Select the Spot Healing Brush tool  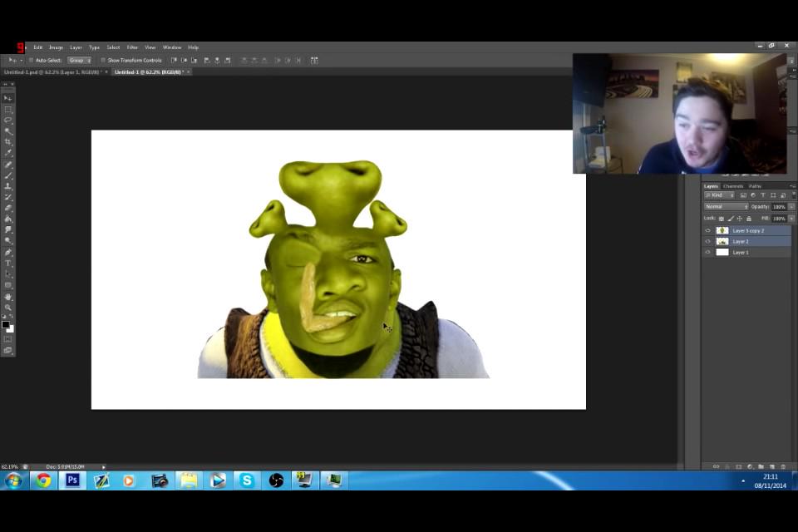pos(8,165)
